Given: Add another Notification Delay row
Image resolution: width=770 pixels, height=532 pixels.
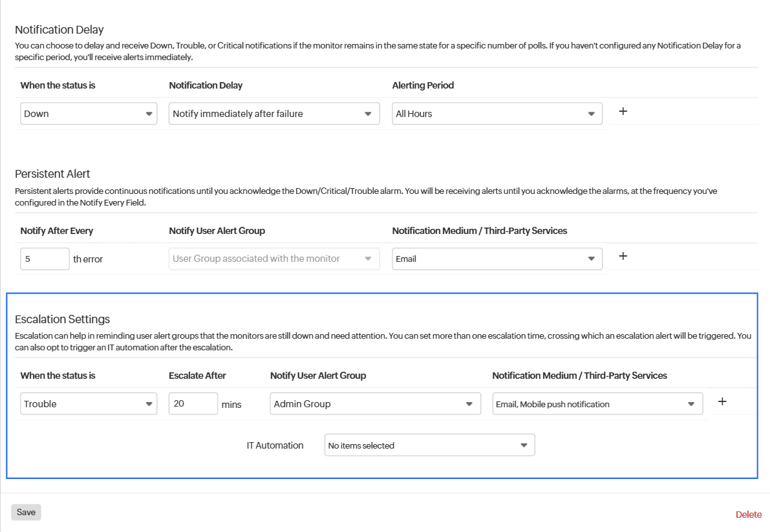Looking at the screenshot, I should click(x=623, y=111).
